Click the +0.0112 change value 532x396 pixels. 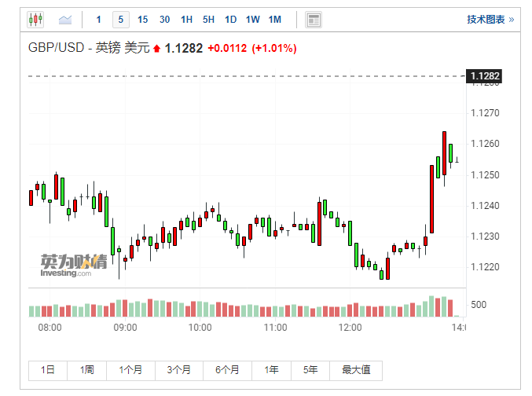pos(227,48)
